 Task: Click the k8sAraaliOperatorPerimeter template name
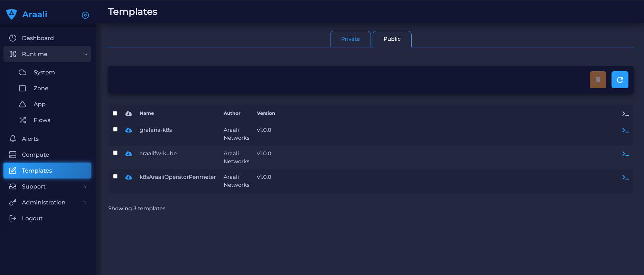(x=178, y=177)
